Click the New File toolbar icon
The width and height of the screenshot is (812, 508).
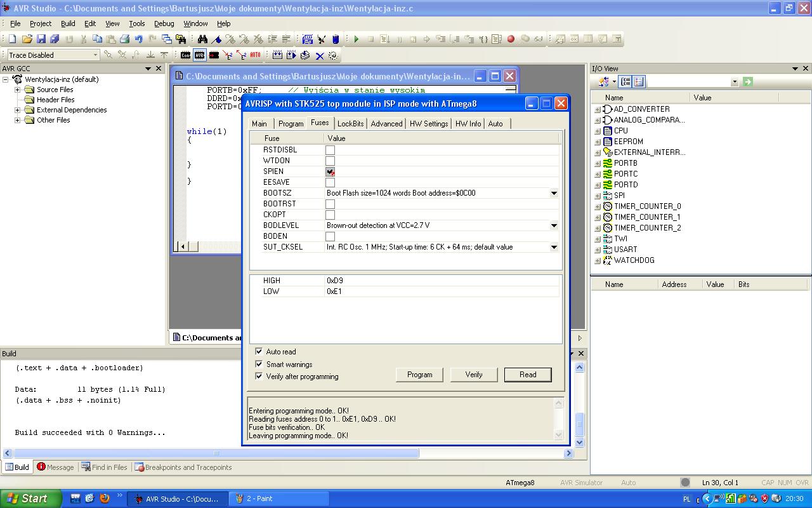pos(12,39)
